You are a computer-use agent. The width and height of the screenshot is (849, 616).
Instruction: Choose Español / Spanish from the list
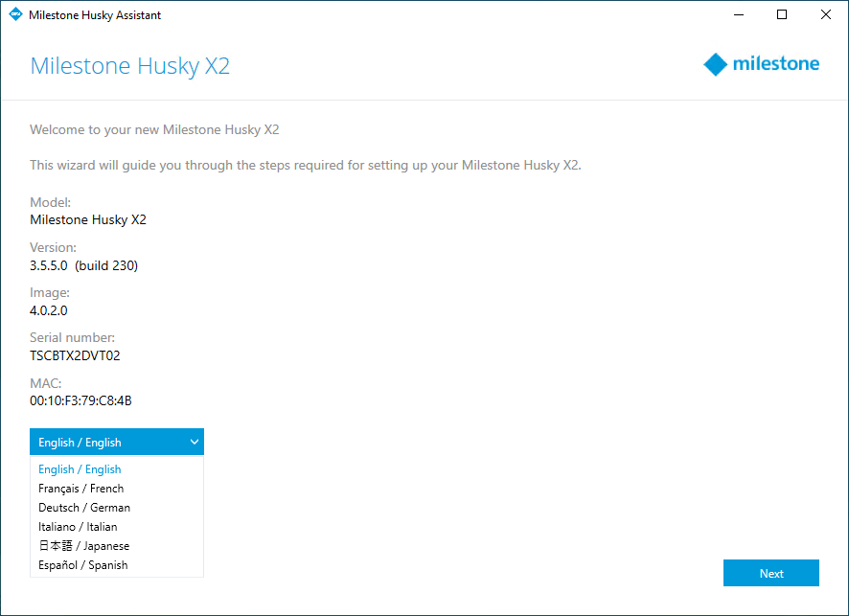[82, 564]
